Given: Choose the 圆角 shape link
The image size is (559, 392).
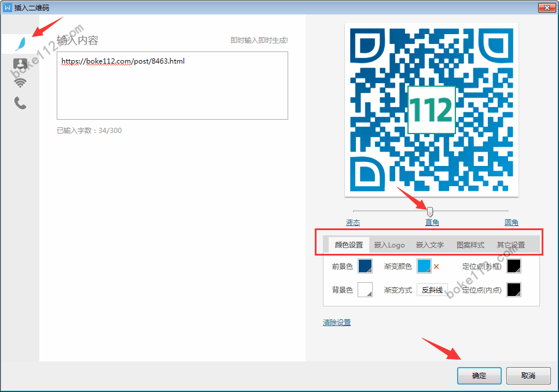Looking at the screenshot, I should coord(511,223).
